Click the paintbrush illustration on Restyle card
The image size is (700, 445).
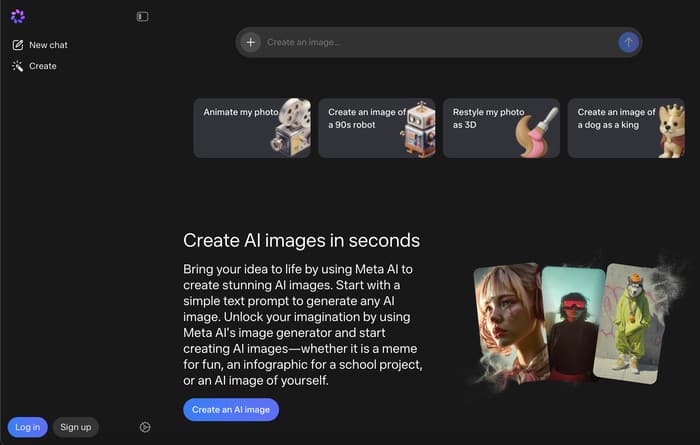(537, 133)
